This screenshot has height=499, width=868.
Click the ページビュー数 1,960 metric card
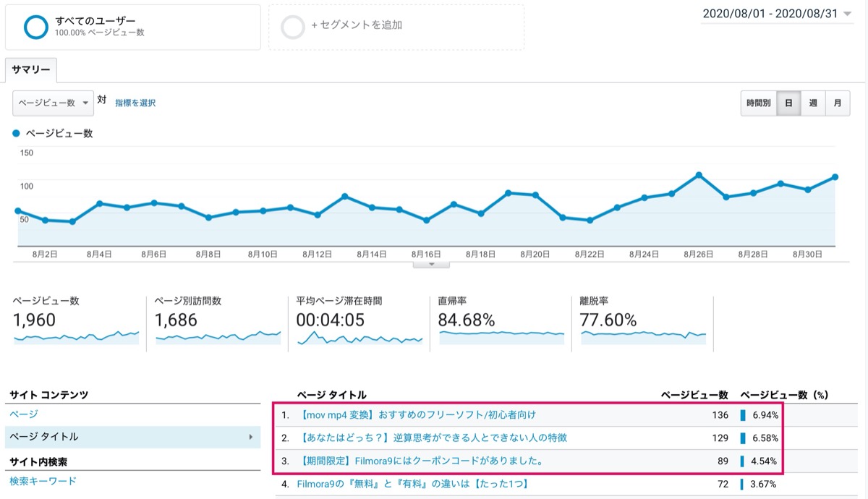pyautogui.click(x=76, y=323)
